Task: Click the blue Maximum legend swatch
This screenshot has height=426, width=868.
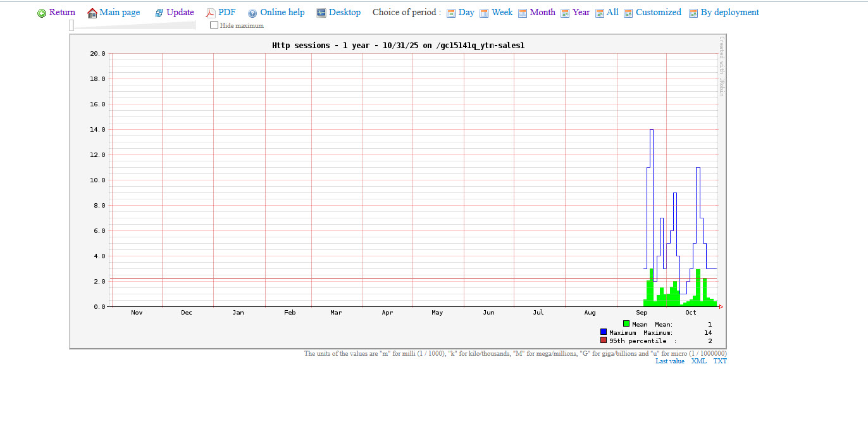Action: 604,332
